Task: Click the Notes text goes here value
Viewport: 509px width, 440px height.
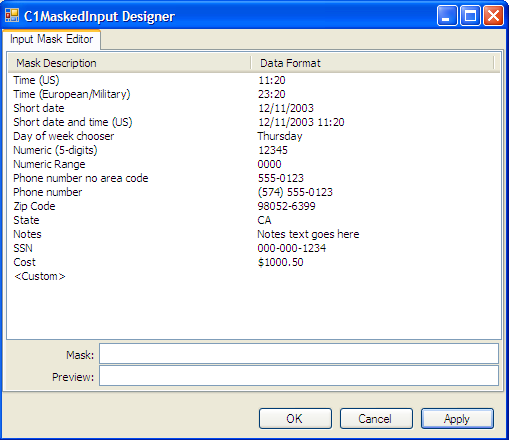Action: point(308,234)
